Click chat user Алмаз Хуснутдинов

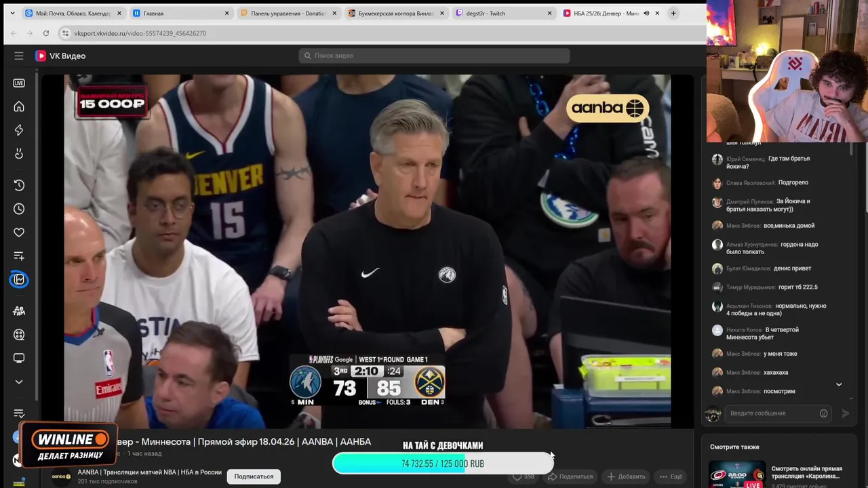(x=752, y=244)
